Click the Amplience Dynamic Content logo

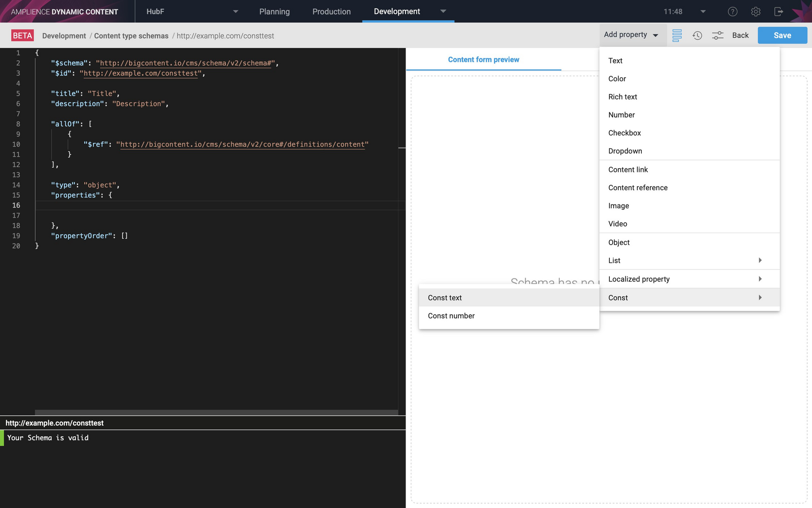click(x=64, y=12)
